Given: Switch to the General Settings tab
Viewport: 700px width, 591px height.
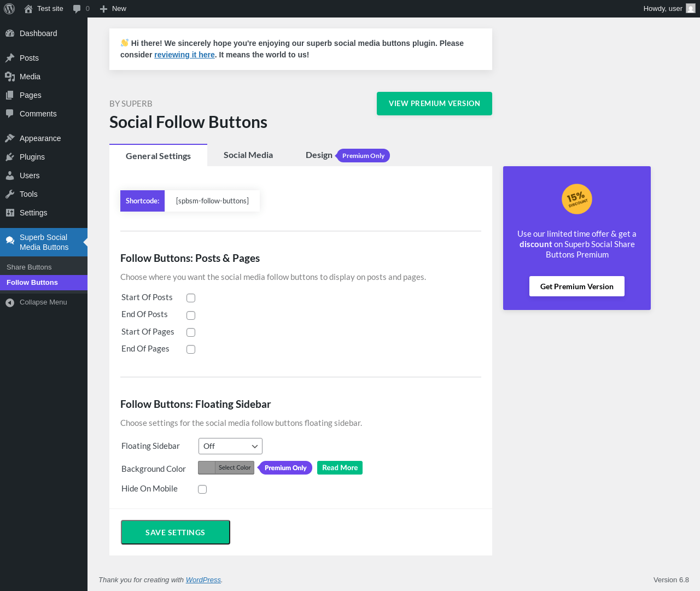Looking at the screenshot, I should pyautogui.click(x=158, y=156).
